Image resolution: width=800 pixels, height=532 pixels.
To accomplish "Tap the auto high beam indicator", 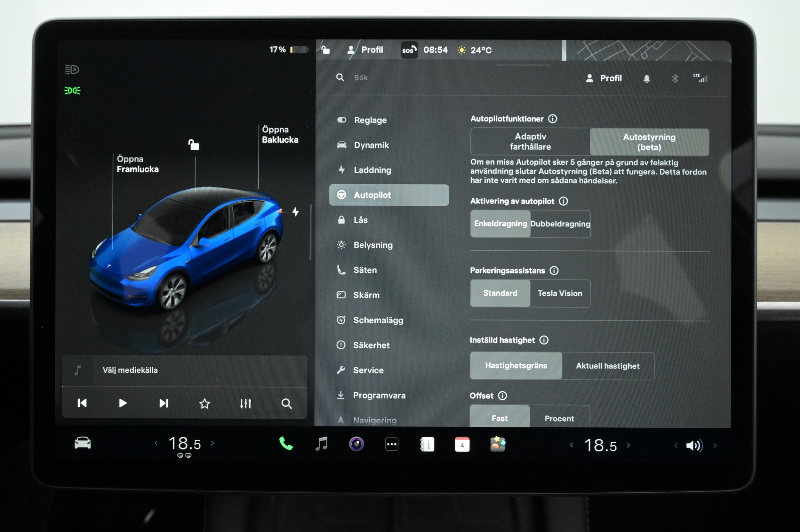I will (x=72, y=69).
